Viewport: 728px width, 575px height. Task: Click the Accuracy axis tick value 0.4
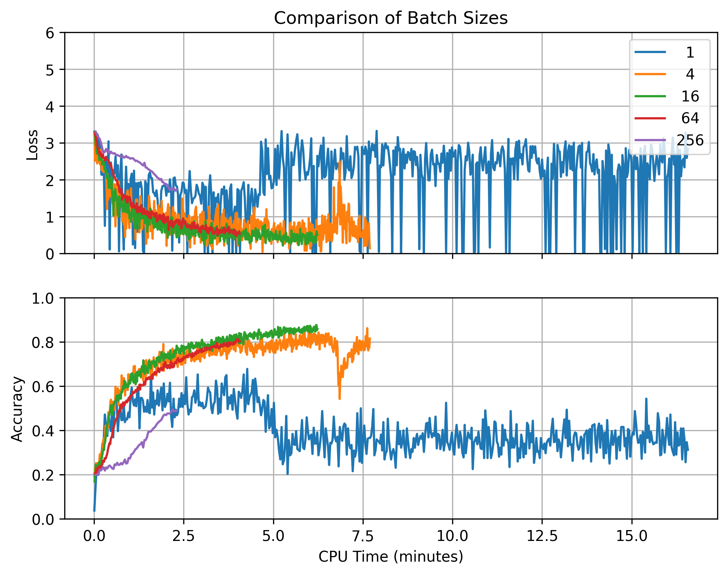(43, 431)
